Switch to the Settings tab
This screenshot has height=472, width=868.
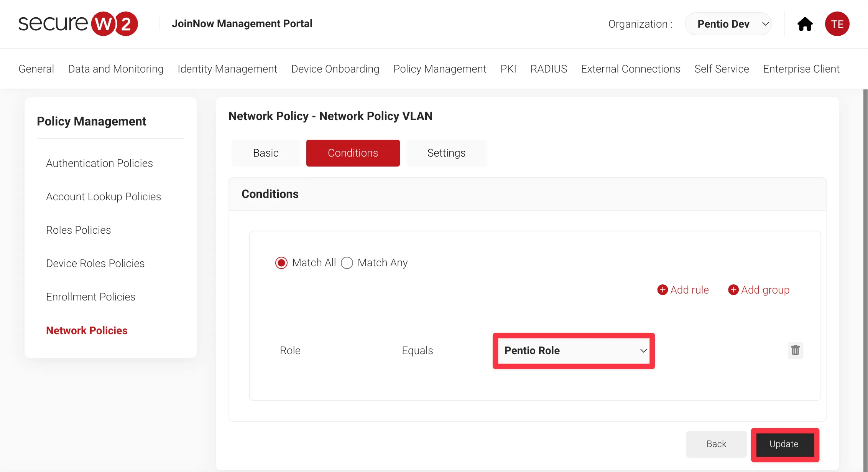[446, 153]
